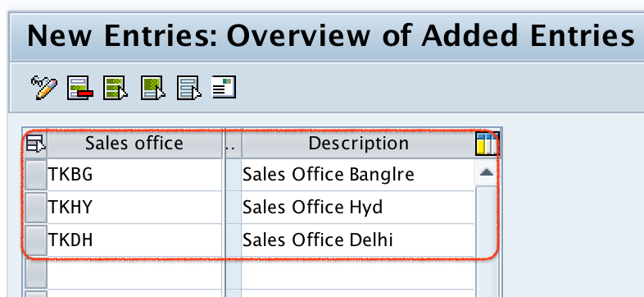Open the table column settings icon
The width and height of the screenshot is (644, 297).
click(x=488, y=144)
